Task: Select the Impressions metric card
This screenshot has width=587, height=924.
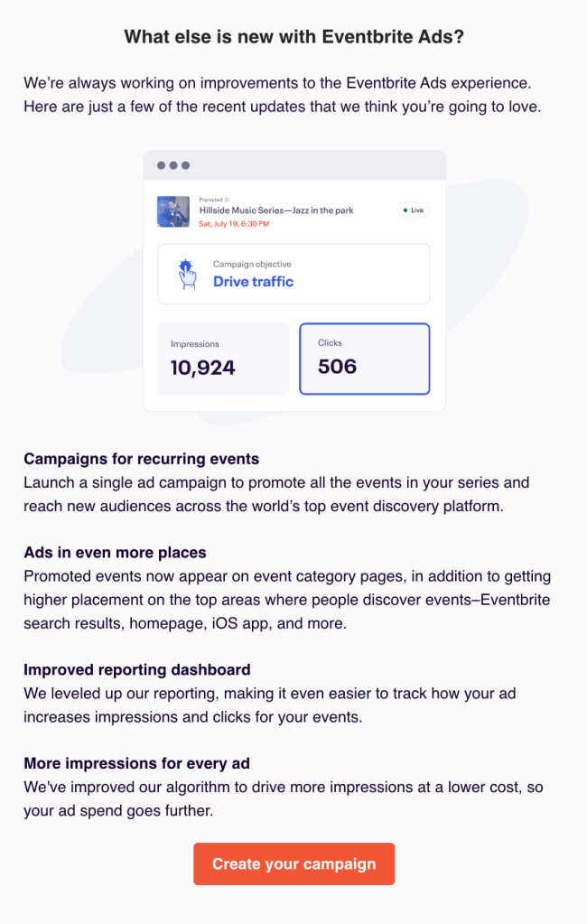Action: 222,359
